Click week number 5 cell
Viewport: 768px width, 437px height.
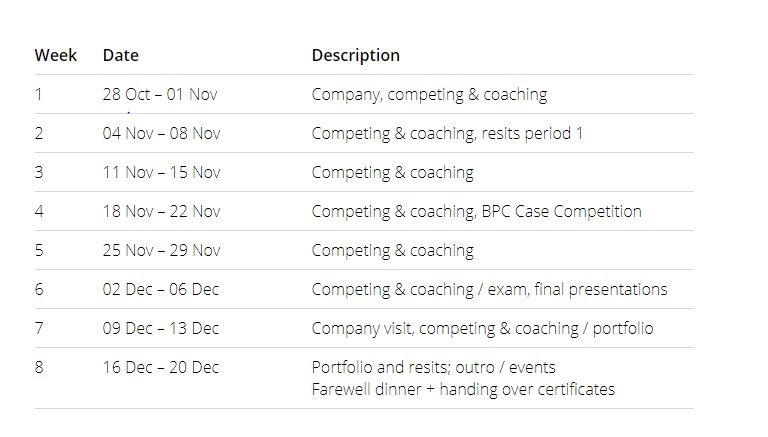click(x=39, y=250)
